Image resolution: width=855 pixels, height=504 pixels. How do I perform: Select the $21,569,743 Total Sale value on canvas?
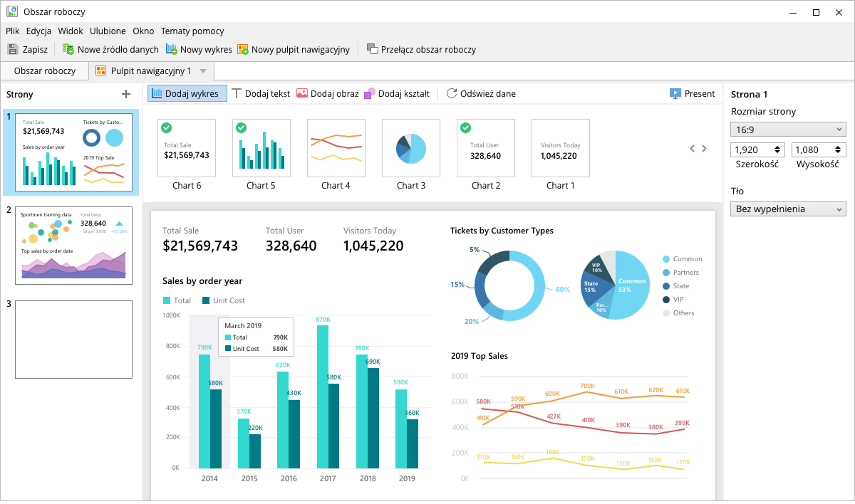tap(200, 246)
